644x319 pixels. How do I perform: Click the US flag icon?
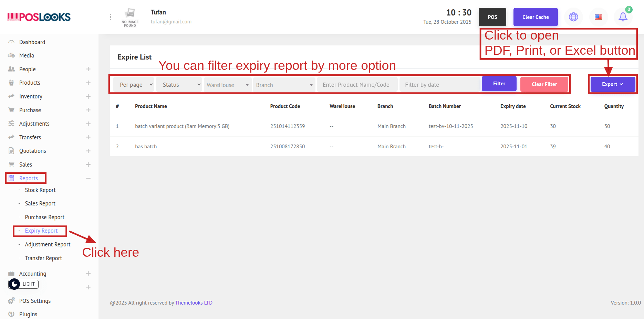pos(599,17)
